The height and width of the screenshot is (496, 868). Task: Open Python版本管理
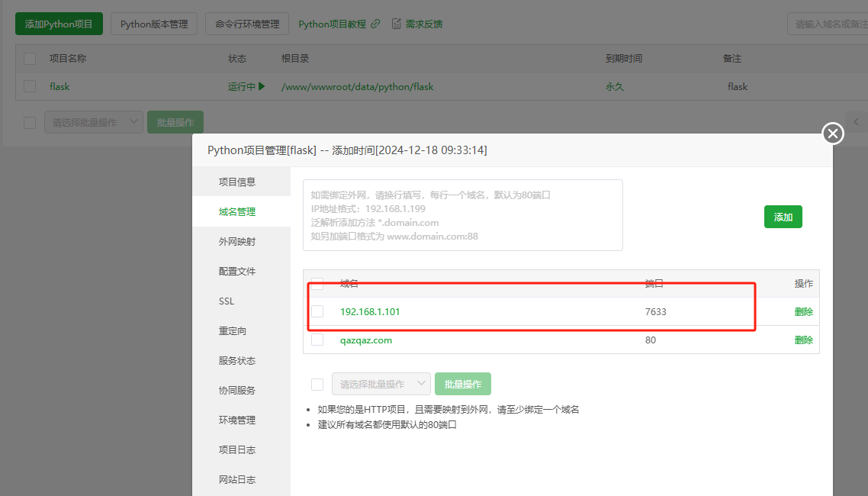coord(154,24)
